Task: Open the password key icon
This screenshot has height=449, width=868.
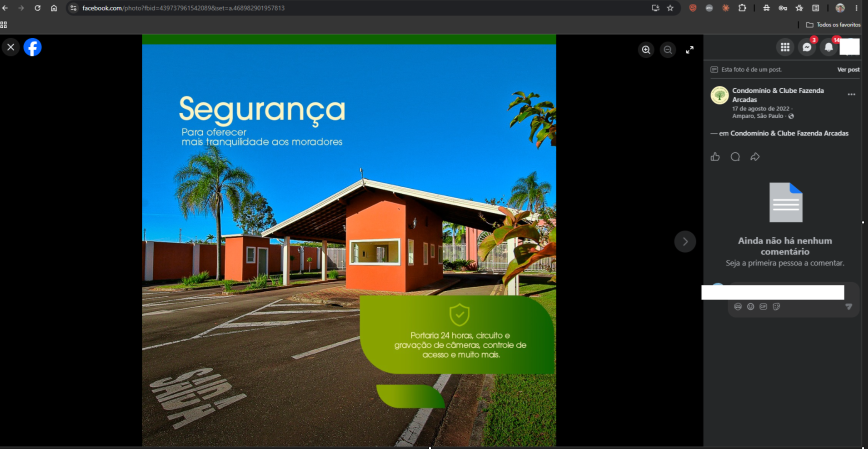Action: coord(782,8)
